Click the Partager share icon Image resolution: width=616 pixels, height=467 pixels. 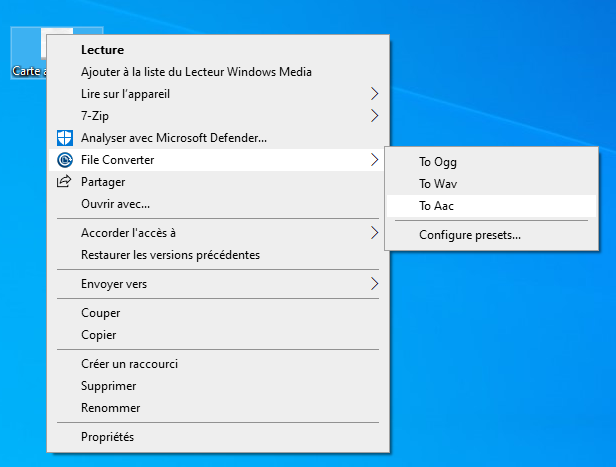click(x=65, y=182)
